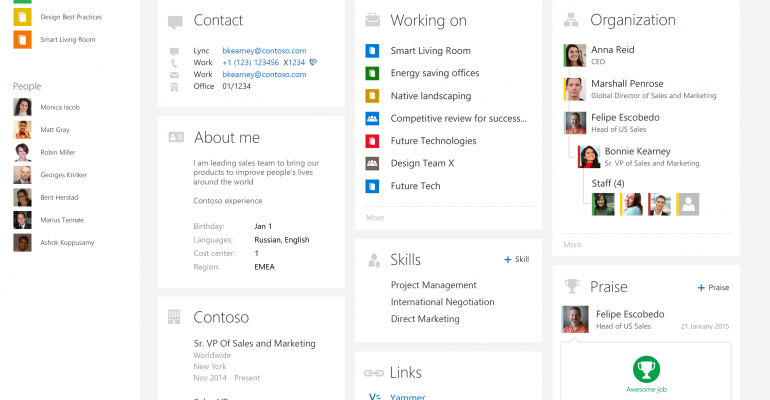This screenshot has width=770, height=400.
Task: Click the Contact speech bubble header icon
Action: [x=175, y=22]
